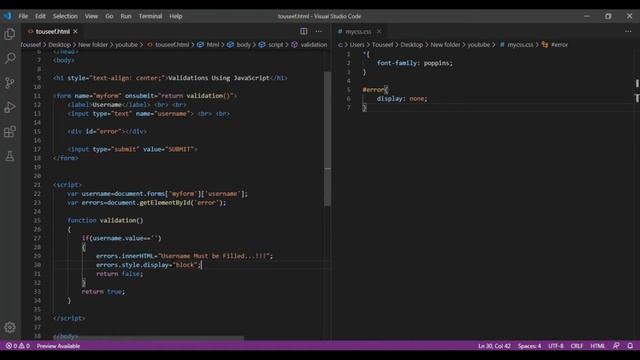Select 'Desktop' in left editor breadcrumb

tap(60, 45)
